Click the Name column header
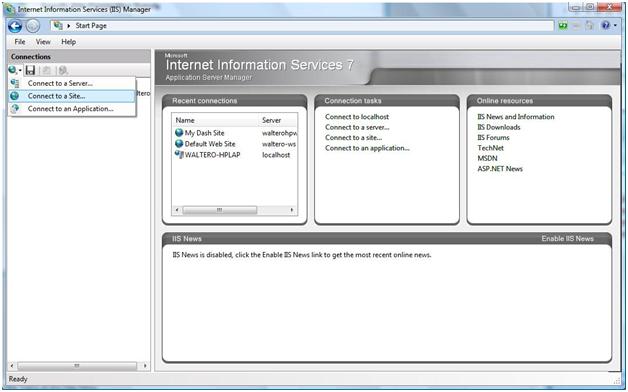 (216, 120)
